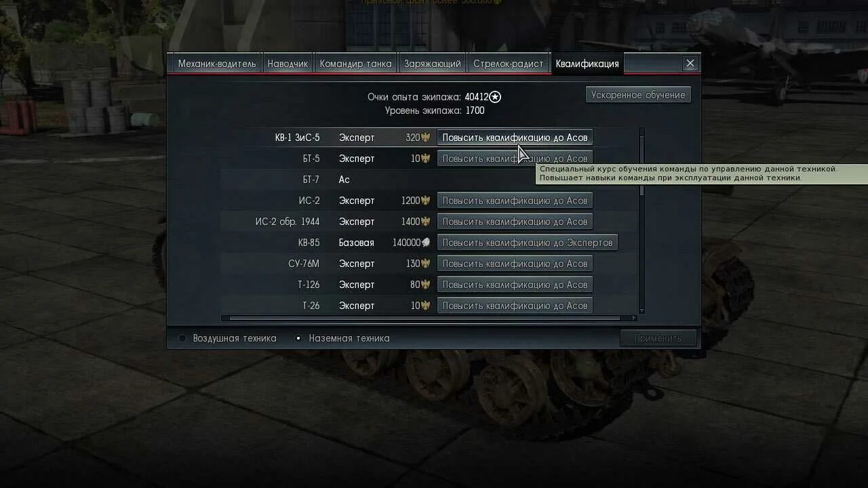Open the Командир танка tab
Viewport: 868px width, 488px height.
click(x=356, y=64)
